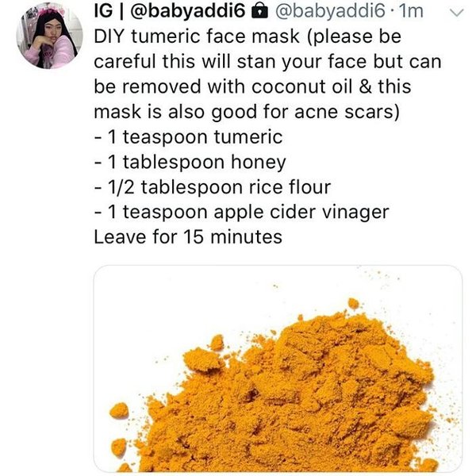Image resolution: width=476 pixels, height=476 pixels.
Task: Click the line mentioning coconut oil
Action: coord(252,86)
